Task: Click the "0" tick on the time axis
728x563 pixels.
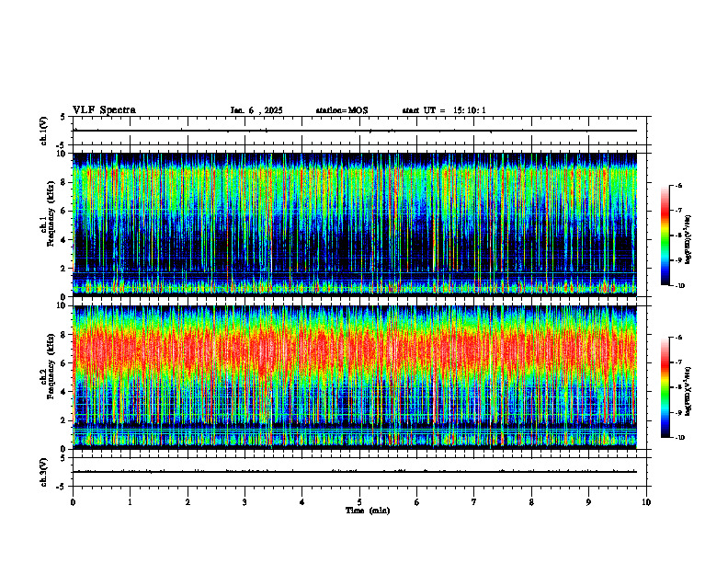Action: coord(73,502)
